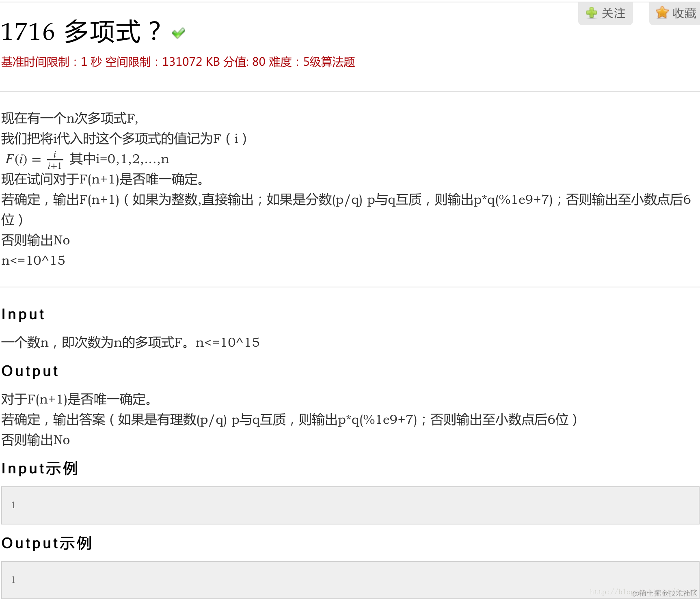Click the 收藏 favorite button
This screenshot has height=600, width=700.
(x=675, y=13)
